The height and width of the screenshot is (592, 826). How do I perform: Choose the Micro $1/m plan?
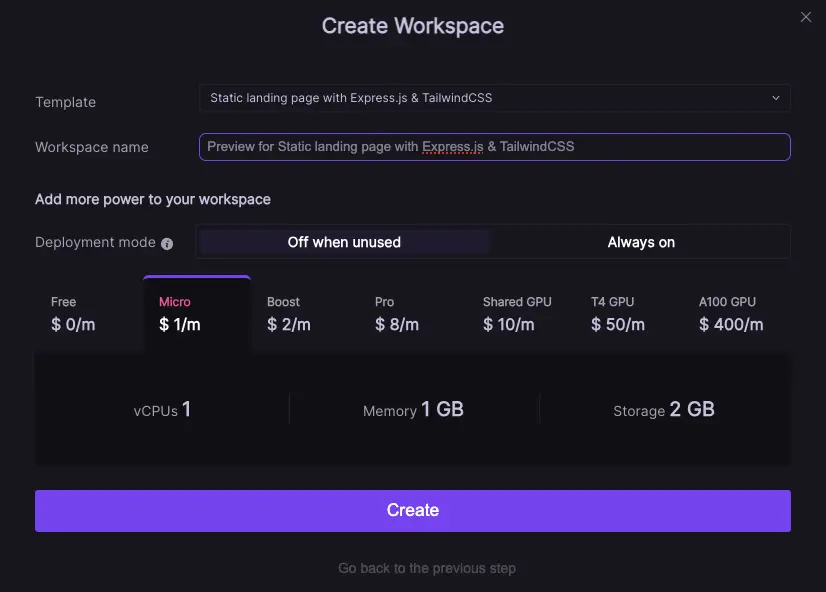click(x=197, y=314)
